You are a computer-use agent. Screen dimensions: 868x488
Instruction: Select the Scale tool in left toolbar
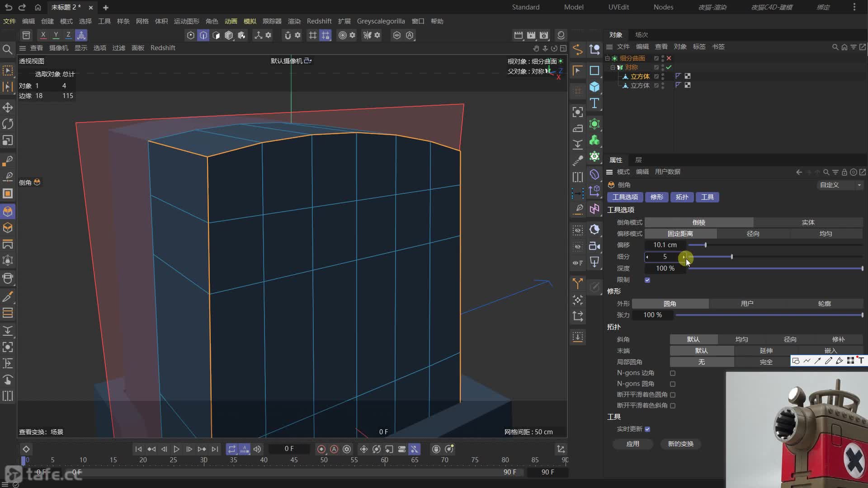8,141
